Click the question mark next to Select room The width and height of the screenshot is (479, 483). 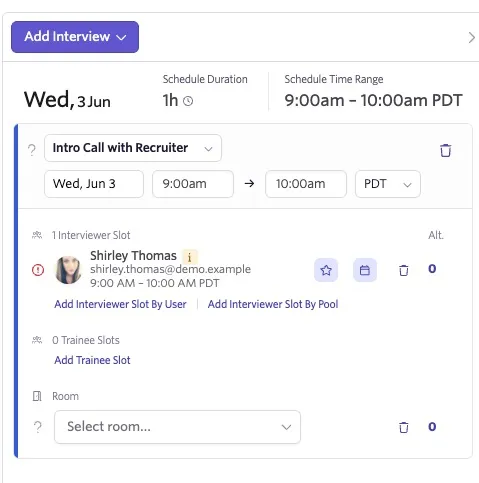coord(38,427)
